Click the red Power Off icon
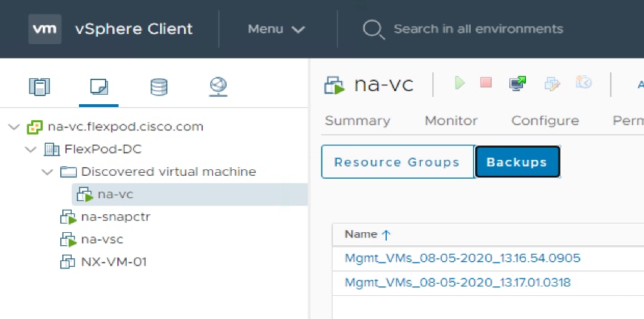 click(486, 82)
